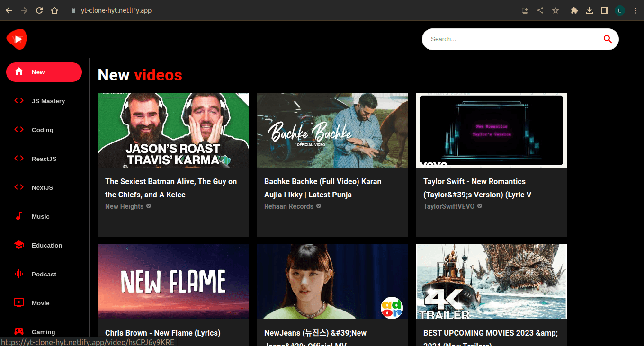Viewport: 644px width, 346px height.
Task: Click the red YouTube clone logo
Action: pyautogui.click(x=17, y=39)
